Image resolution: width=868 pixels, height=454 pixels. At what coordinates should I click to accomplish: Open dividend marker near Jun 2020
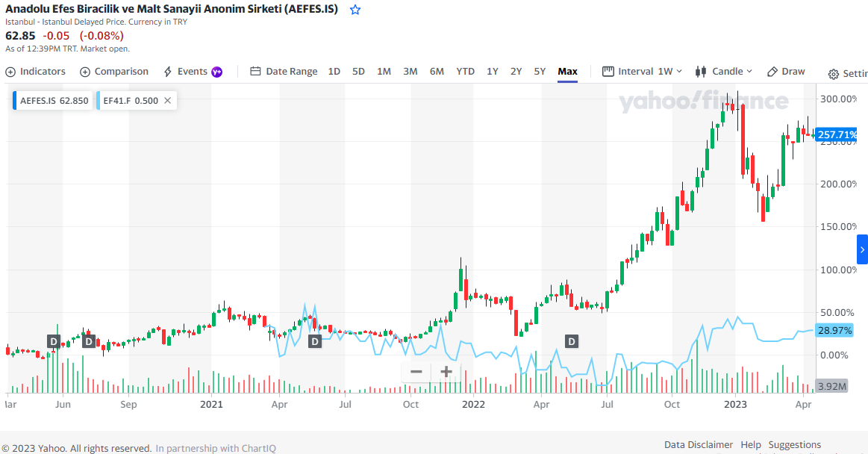pyautogui.click(x=53, y=341)
